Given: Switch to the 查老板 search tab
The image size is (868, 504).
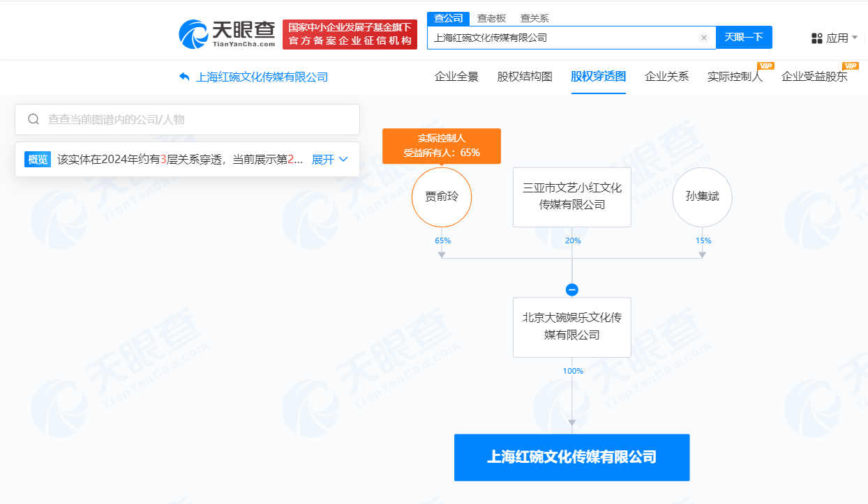Looking at the screenshot, I should pos(491,18).
